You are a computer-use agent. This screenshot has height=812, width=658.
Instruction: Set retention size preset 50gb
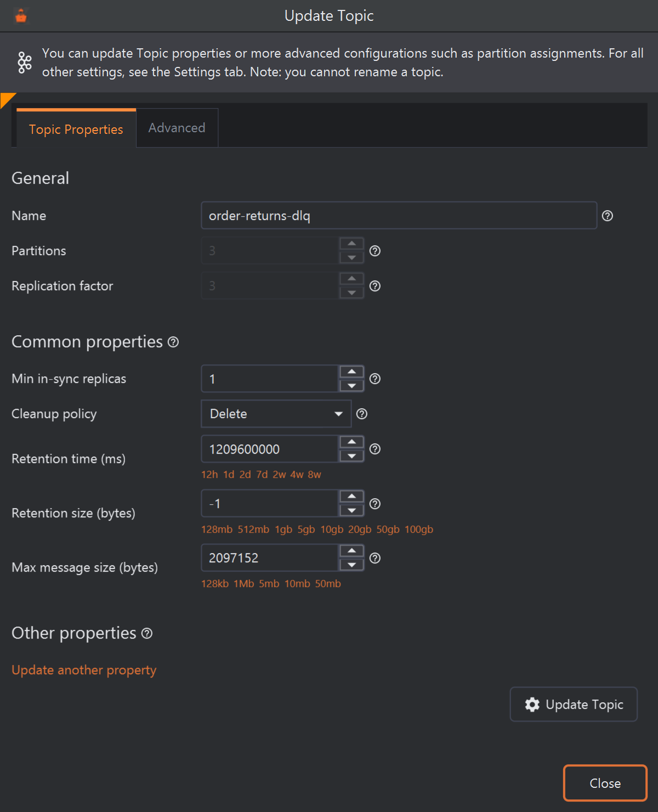pyautogui.click(x=388, y=529)
